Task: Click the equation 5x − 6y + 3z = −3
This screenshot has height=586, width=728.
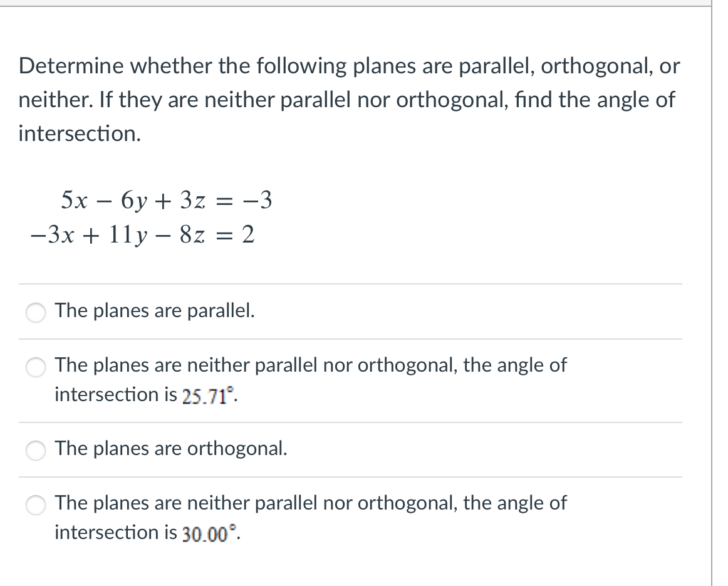Action: click(x=166, y=200)
